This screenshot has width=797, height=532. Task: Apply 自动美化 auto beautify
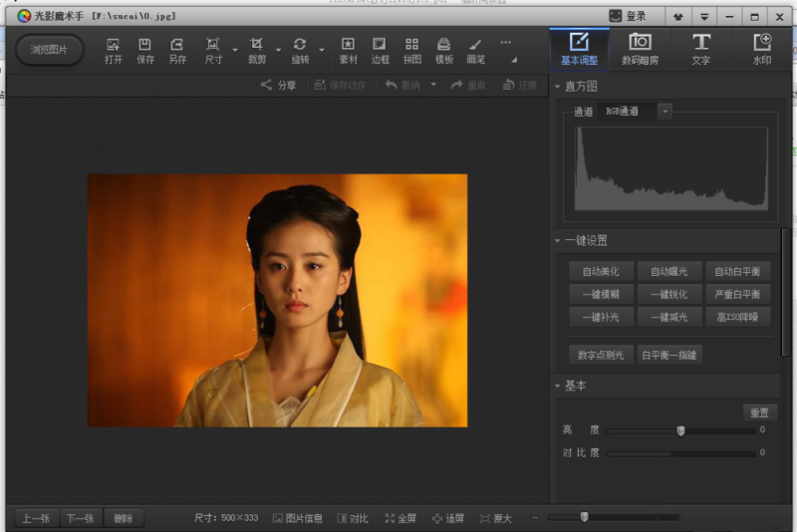tap(601, 271)
